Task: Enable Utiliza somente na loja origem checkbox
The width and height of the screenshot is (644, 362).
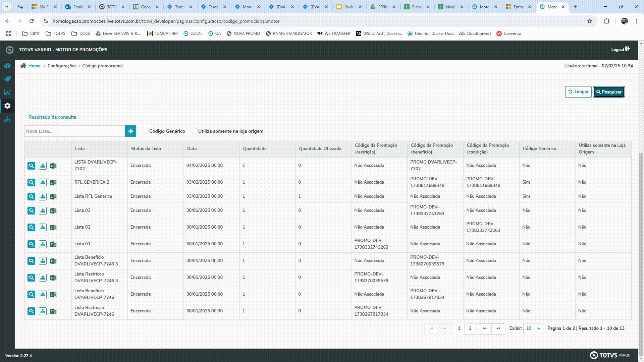Action: (195, 131)
